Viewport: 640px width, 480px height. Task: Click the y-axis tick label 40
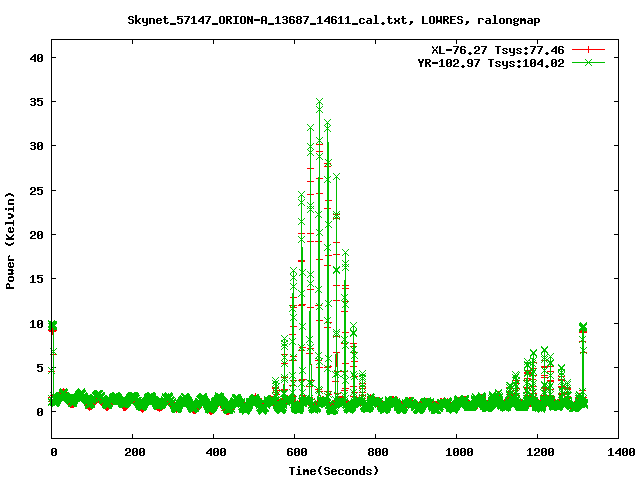(x=36, y=58)
